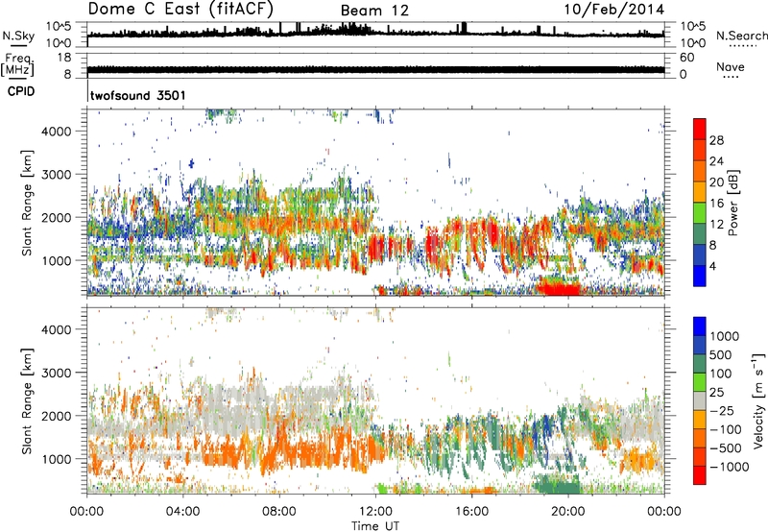Click the blue top segment of the Velocity color bar

(x=700, y=326)
